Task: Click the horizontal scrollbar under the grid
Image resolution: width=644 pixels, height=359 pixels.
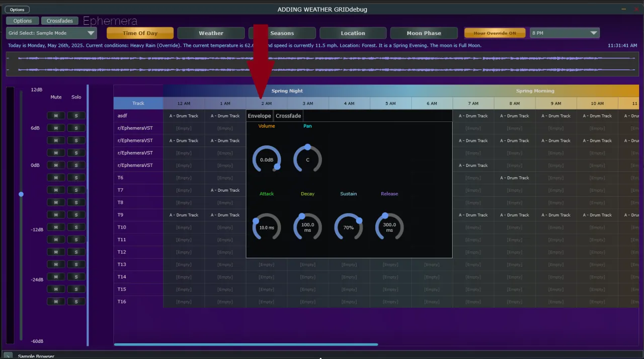Action: pos(246,344)
